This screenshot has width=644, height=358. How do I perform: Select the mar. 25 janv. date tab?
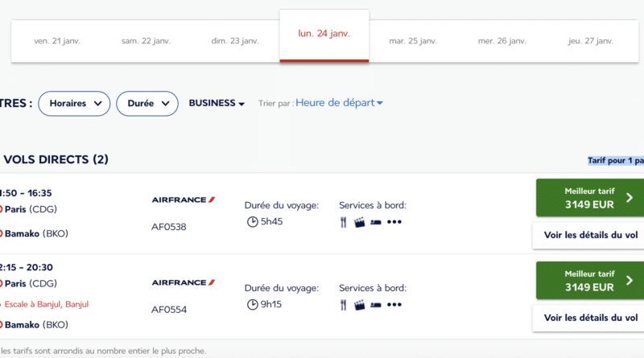[413, 41]
